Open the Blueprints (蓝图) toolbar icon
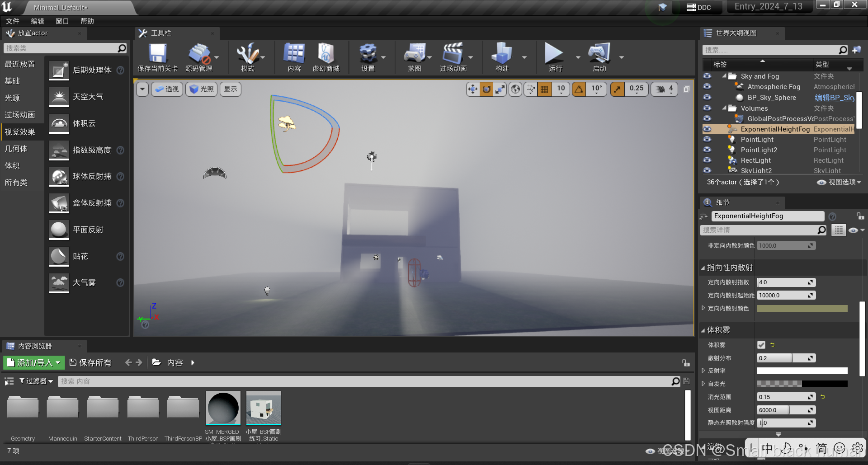 click(x=414, y=55)
